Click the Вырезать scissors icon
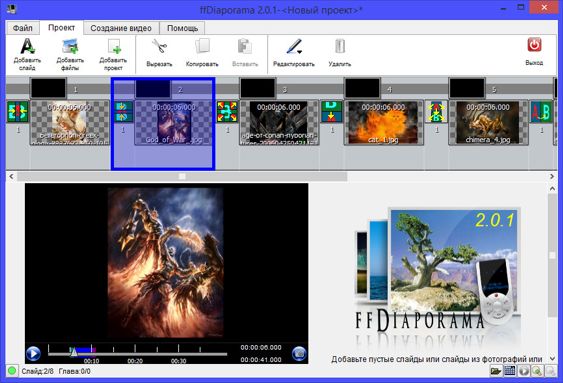 click(x=159, y=46)
